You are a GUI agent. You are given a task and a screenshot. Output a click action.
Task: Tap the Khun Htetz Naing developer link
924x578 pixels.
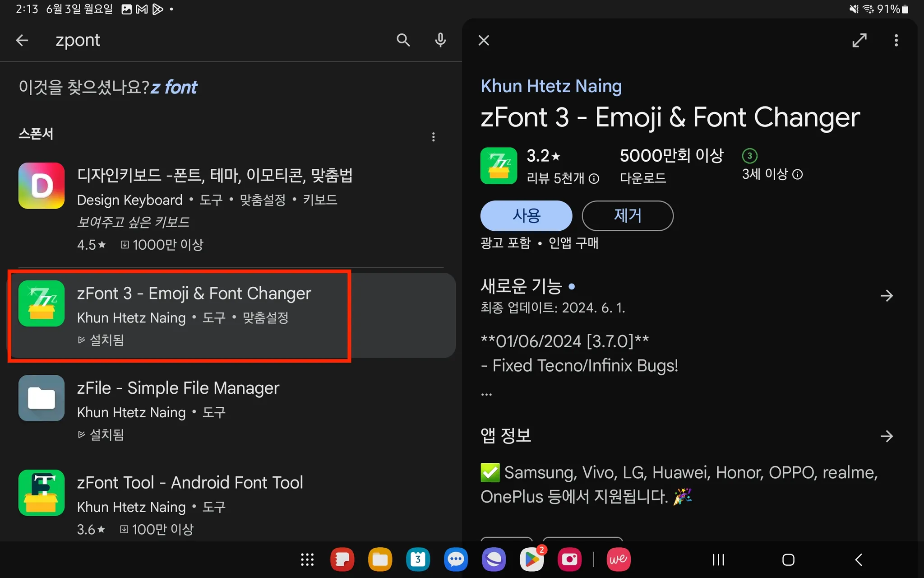click(551, 86)
